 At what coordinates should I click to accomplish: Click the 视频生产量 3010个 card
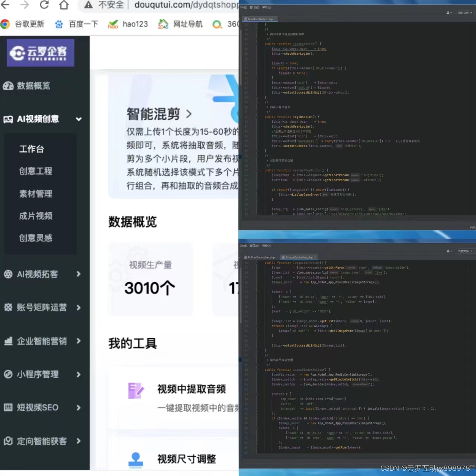coord(151,280)
